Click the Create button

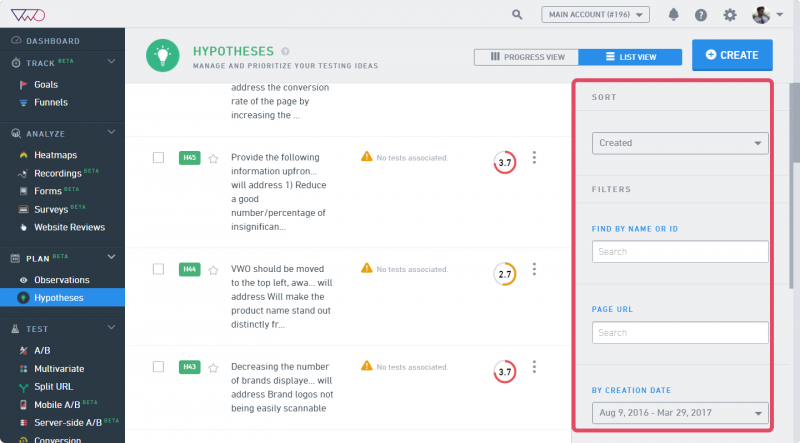(x=732, y=55)
